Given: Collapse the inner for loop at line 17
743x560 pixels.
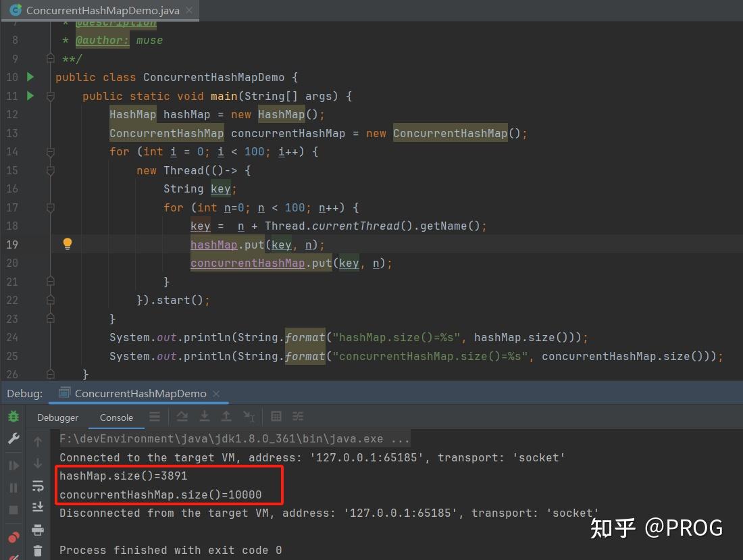Looking at the screenshot, I should point(50,207).
